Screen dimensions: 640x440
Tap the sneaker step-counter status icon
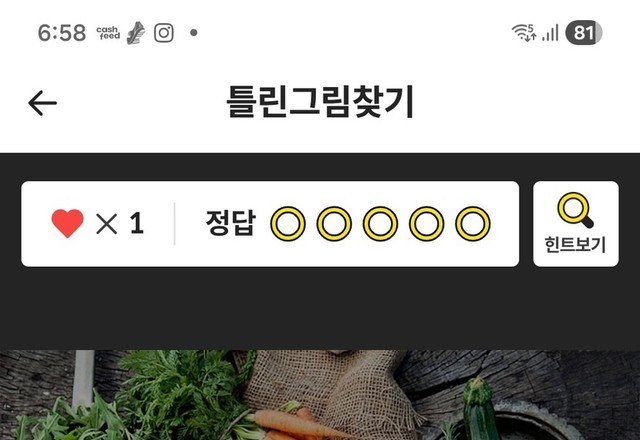point(136,33)
